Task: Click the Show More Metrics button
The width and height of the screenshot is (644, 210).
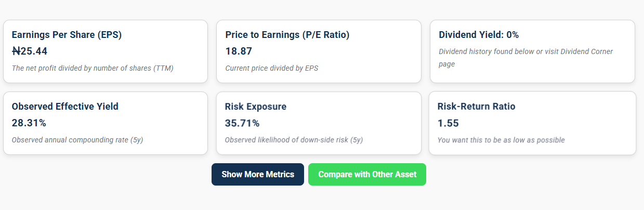Action: tap(257, 175)
